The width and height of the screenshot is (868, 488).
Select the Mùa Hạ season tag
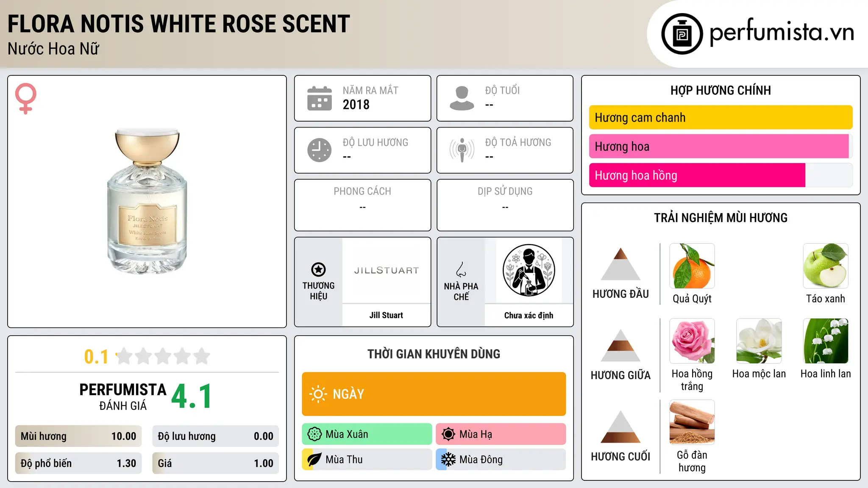501,434
